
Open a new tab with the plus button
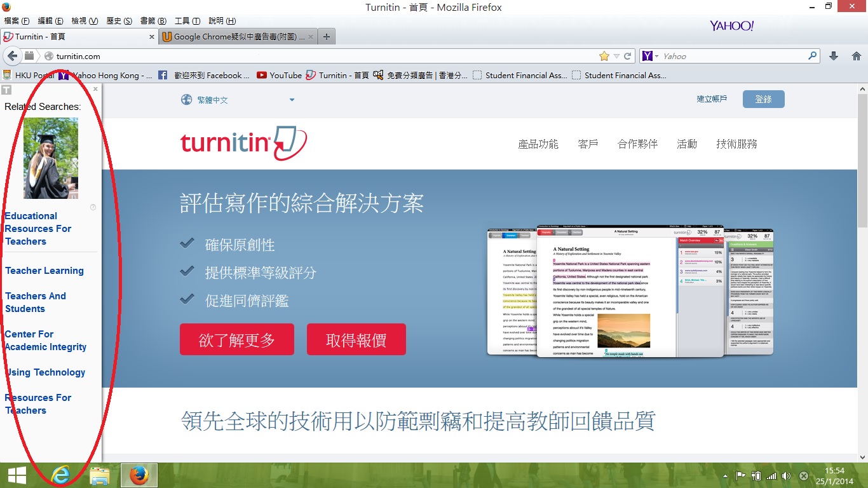click(326, 37)
